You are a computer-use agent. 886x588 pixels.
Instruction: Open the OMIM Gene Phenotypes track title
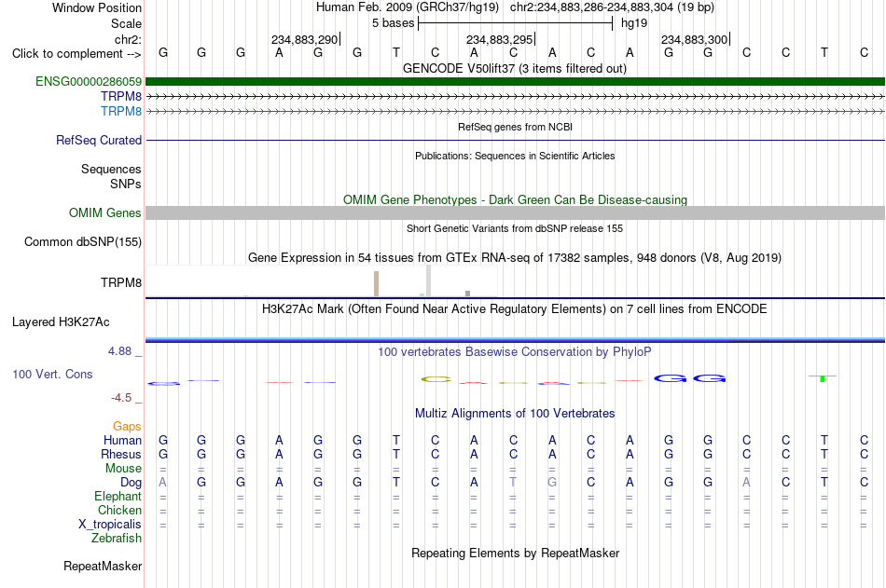click(515, 200)
